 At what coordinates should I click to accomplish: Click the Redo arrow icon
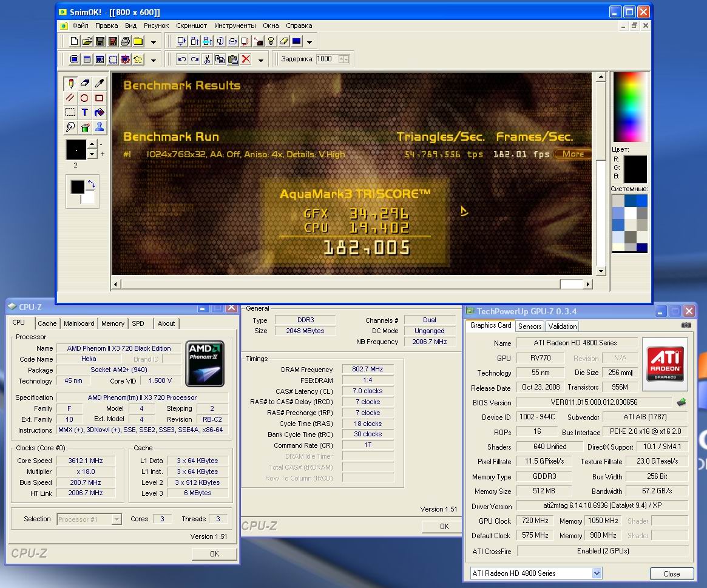pos(194,59)
